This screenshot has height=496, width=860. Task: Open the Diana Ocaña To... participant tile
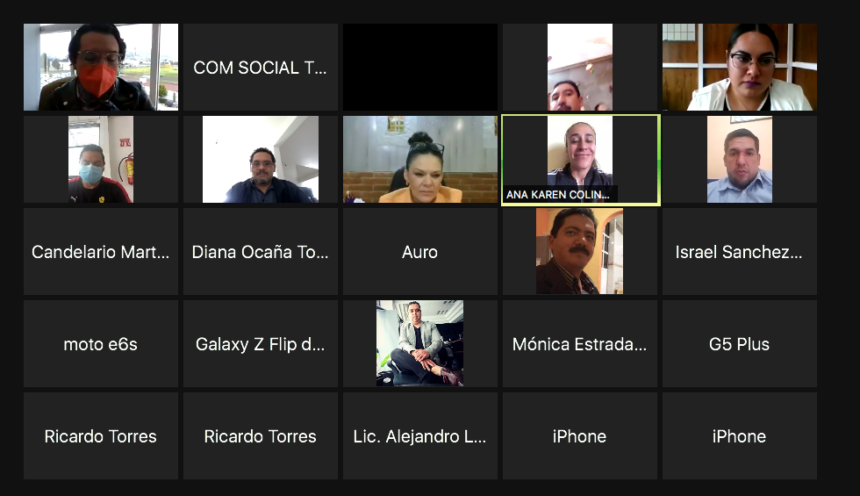point(261,251)
